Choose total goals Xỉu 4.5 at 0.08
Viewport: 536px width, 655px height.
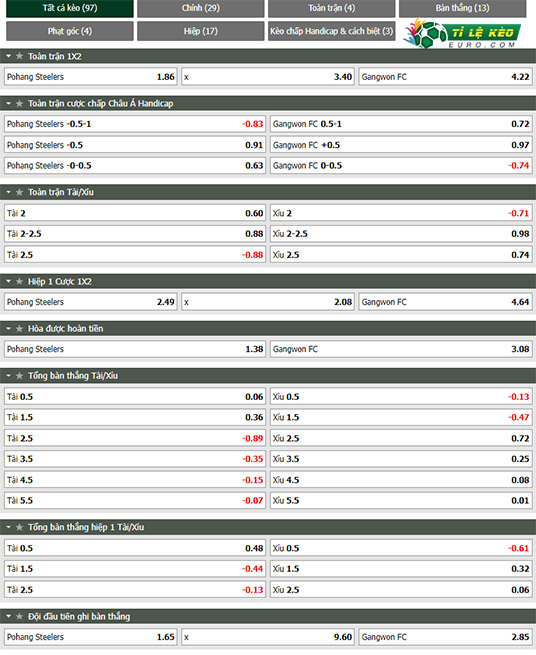[x=401, y=480]
